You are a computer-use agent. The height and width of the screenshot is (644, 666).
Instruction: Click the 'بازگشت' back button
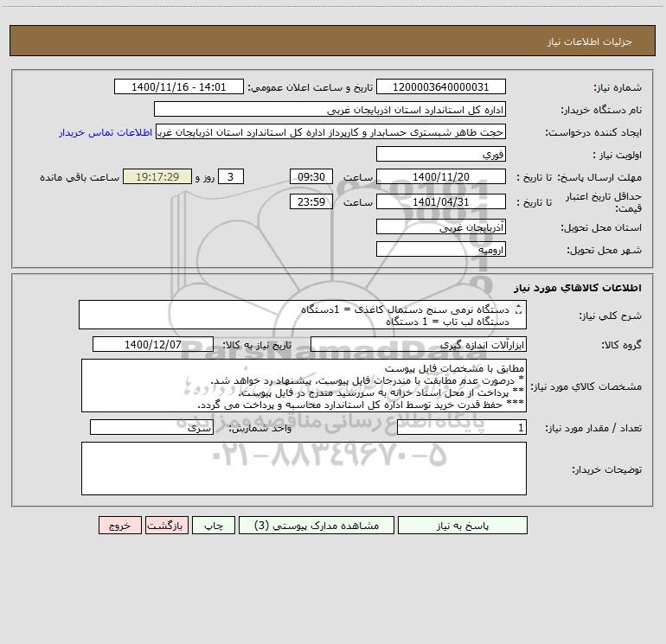[166, 526]
